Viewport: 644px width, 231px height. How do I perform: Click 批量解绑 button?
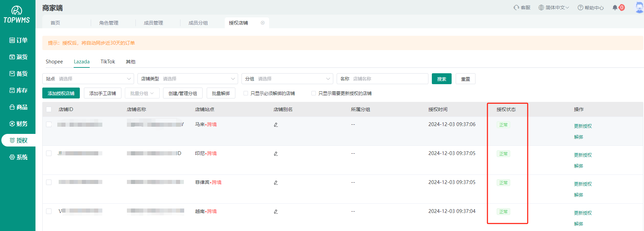[x=221, y=93]
